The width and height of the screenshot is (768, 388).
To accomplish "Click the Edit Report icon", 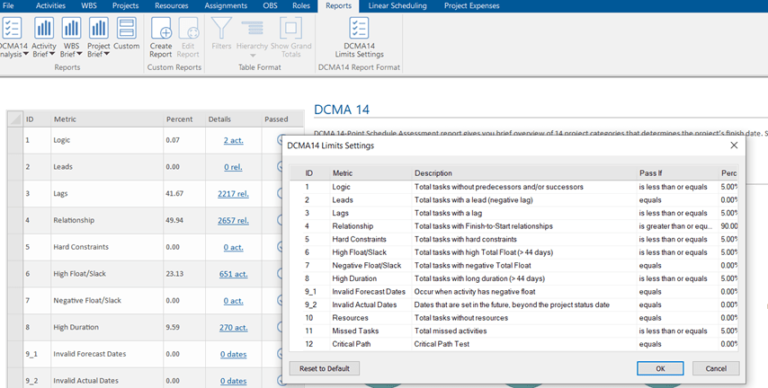I will point(188,28).
